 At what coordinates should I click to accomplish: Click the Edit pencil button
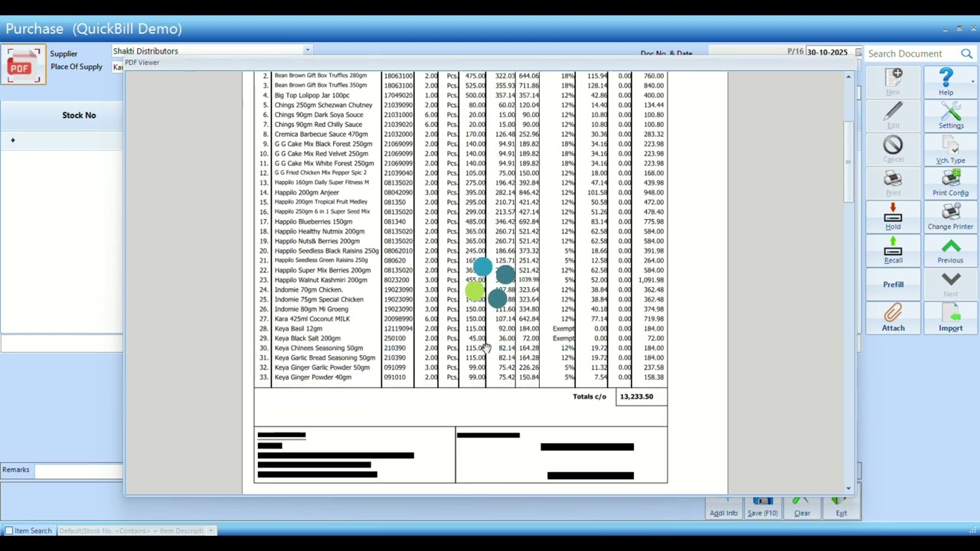pos(893,115)
